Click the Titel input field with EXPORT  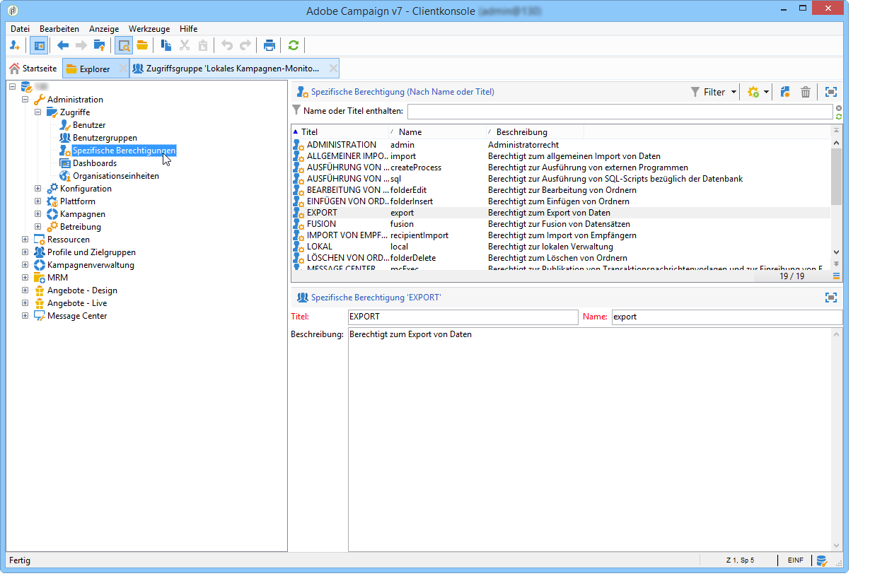[463, 317]
